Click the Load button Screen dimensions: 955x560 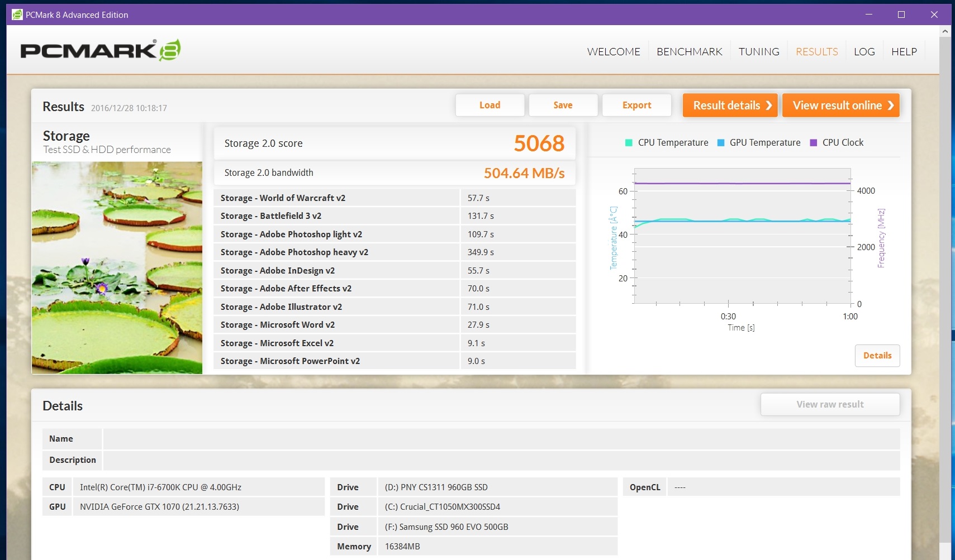point(490,105)
